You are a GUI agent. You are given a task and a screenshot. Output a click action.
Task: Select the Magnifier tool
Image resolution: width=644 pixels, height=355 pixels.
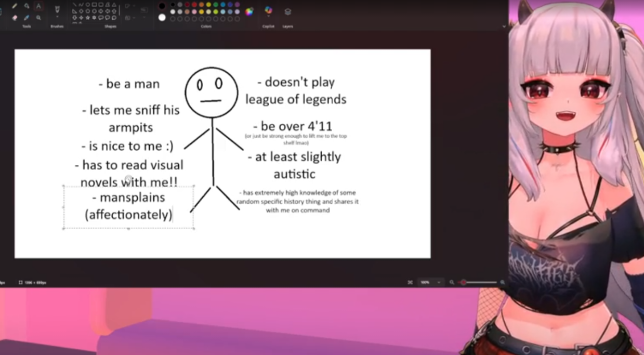click(x=38, y=18)
